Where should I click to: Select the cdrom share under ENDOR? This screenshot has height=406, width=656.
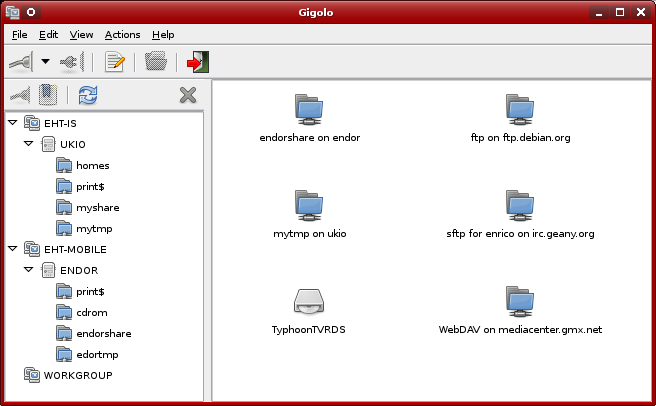pos(91,312)
